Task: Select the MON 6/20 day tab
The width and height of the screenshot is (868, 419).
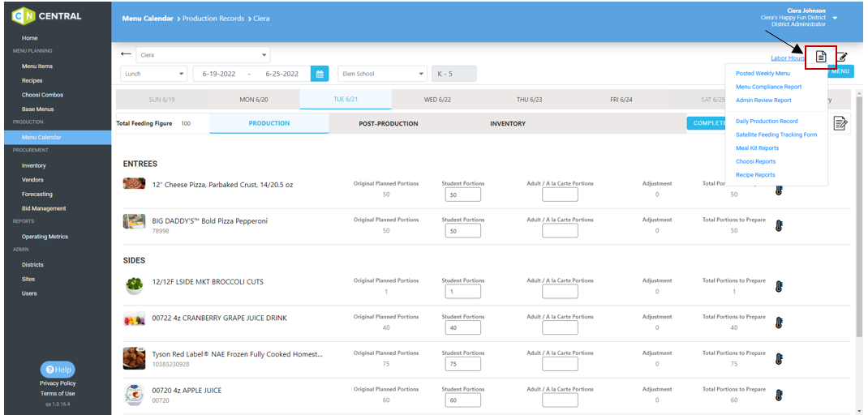Action: click(254, 100)
